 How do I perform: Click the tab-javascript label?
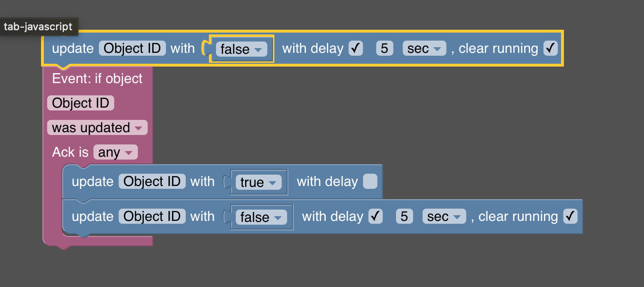coord(38,26)
